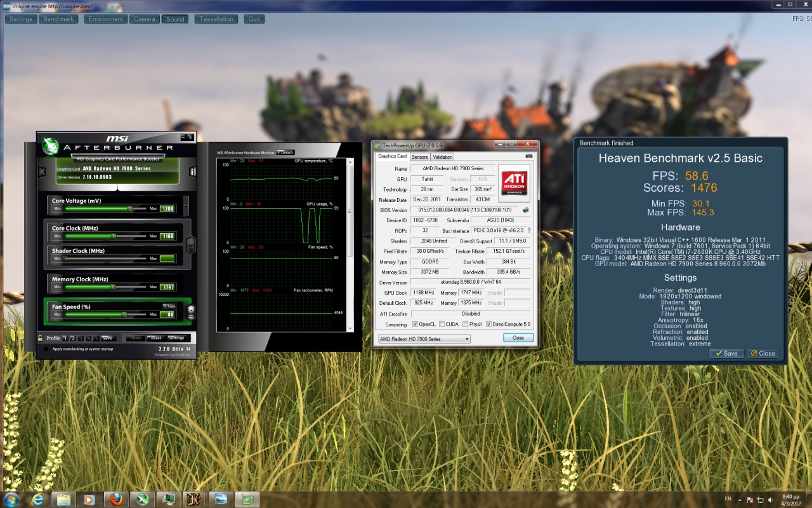Toggle the clock link icon beside Core Clock
The width and height of the screenshot is (812, 508).
[191, 245]
